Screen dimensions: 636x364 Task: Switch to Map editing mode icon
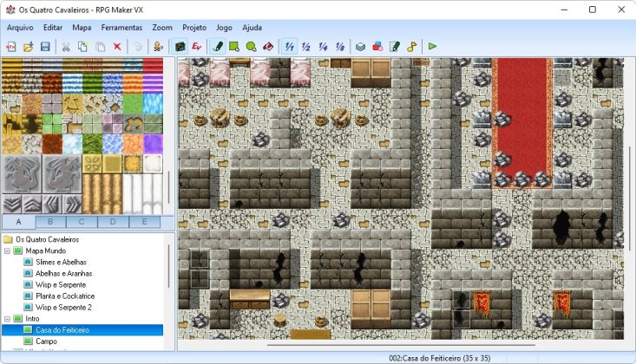(180, 47)
